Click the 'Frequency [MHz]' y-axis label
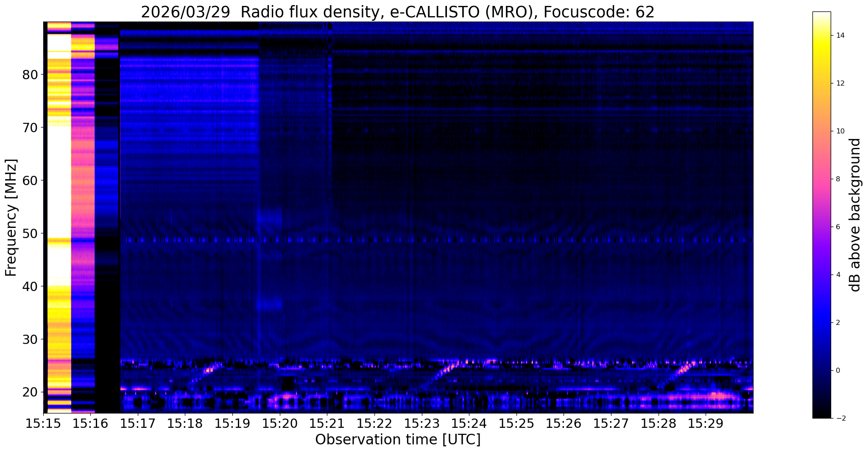The width and height of the screenshot is (868, 452). click(11, 218)
